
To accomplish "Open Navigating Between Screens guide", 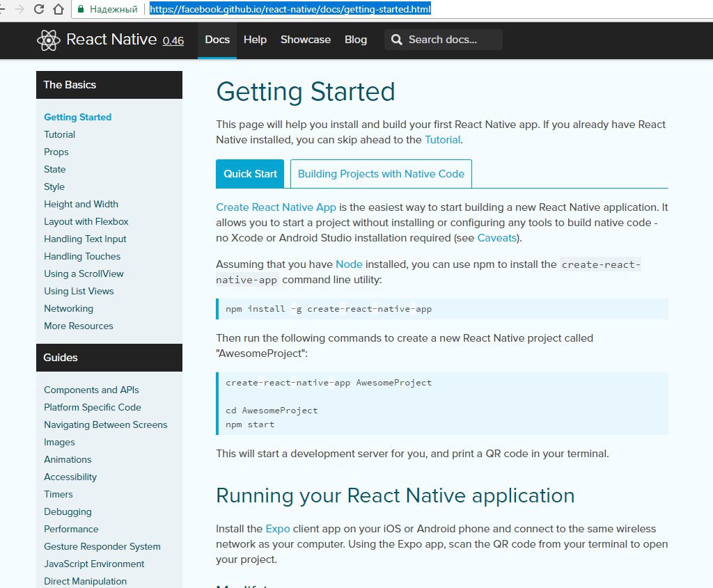I will (x=106, y=425).
